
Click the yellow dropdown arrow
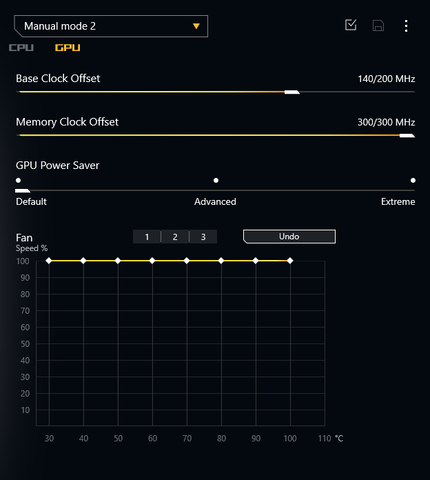(x=196, y=26)
